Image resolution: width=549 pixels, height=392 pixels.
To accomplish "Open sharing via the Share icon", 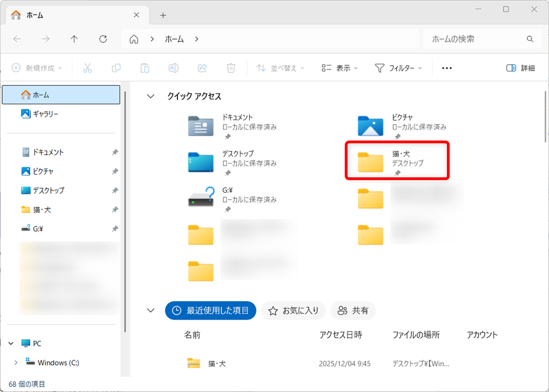I will click(202, 68).
